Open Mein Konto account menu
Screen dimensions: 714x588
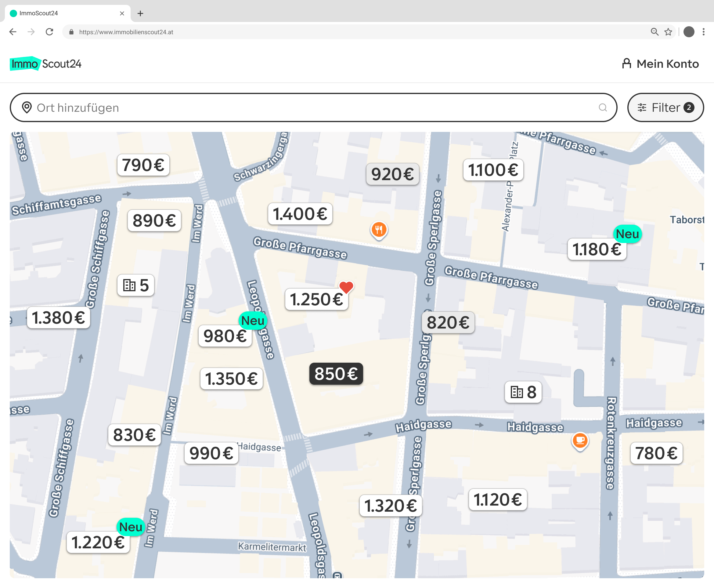point(660,64)
